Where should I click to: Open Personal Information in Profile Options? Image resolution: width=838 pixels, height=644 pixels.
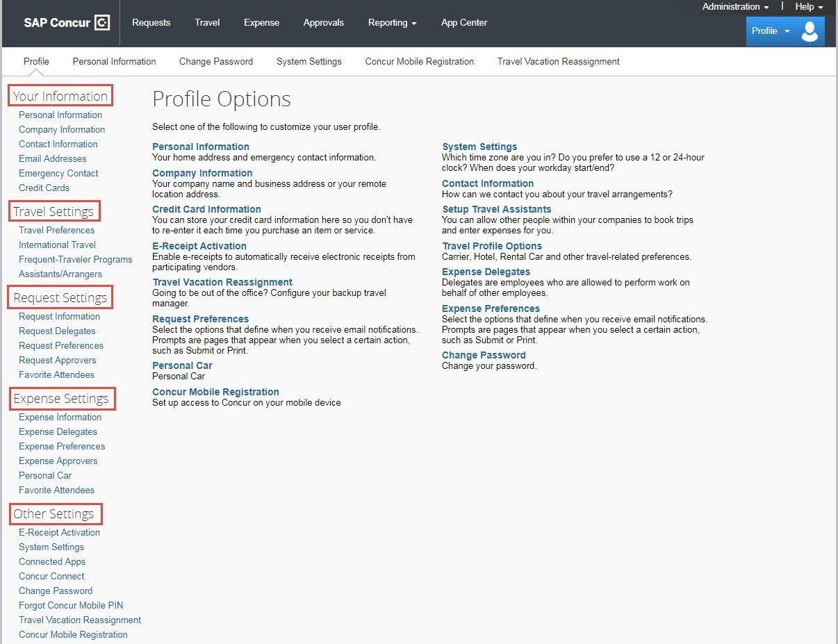201,147
